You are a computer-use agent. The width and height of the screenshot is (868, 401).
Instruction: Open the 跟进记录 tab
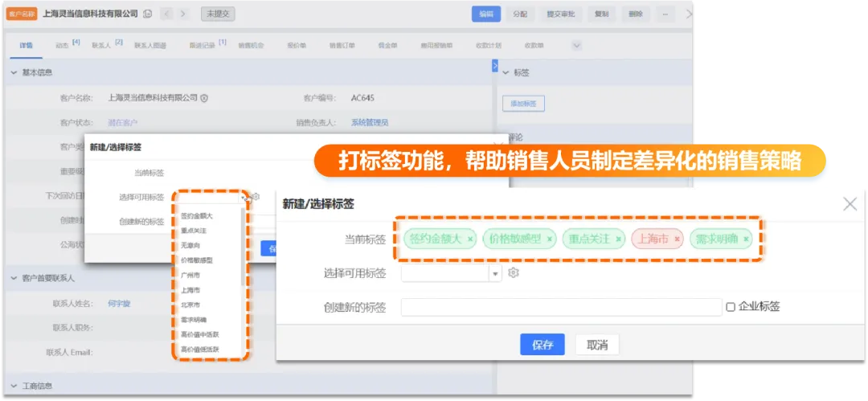tap(203, 46)
